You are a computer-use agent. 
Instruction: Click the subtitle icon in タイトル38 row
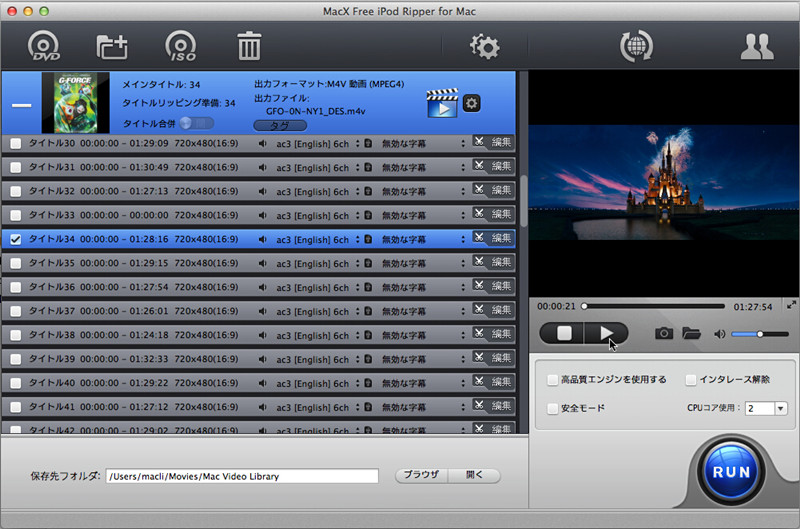(368, 335)
